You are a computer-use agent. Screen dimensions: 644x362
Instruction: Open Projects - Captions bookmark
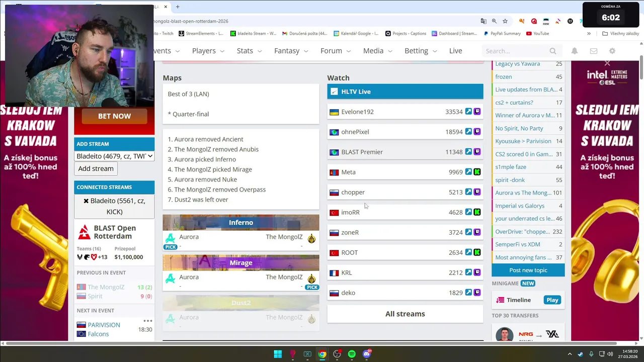(406, 34)
